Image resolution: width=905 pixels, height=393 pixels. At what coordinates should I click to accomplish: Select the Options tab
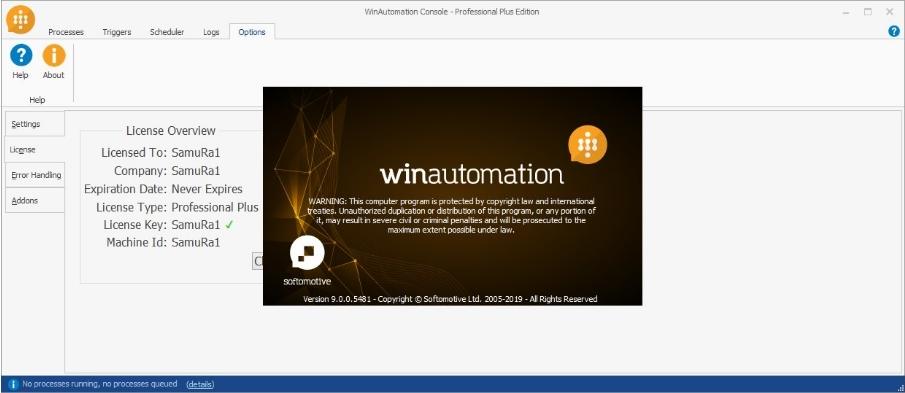coord(252,32)
